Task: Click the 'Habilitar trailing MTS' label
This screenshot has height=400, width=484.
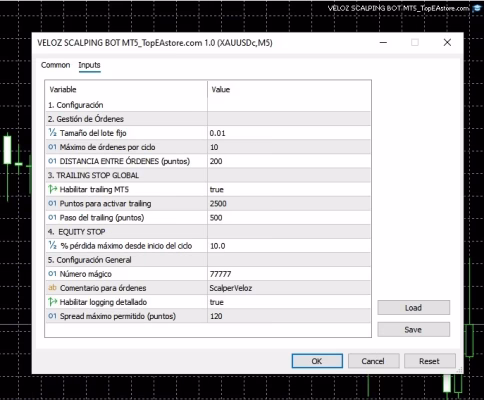Action: point(94,189)
